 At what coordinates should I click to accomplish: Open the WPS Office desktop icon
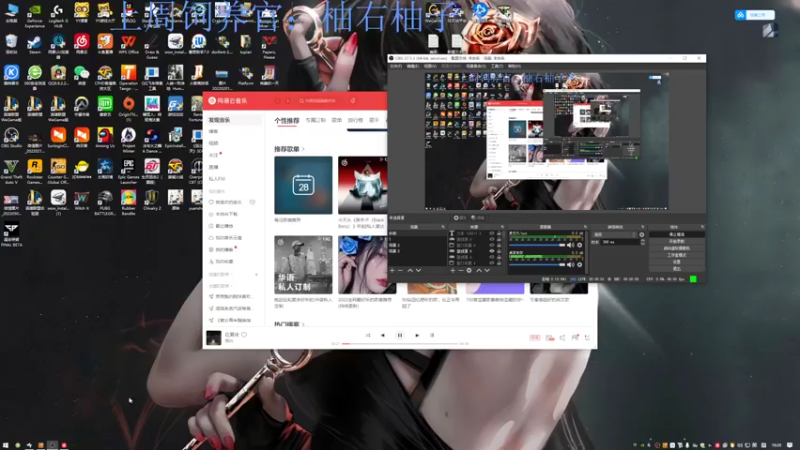point(129,44)
